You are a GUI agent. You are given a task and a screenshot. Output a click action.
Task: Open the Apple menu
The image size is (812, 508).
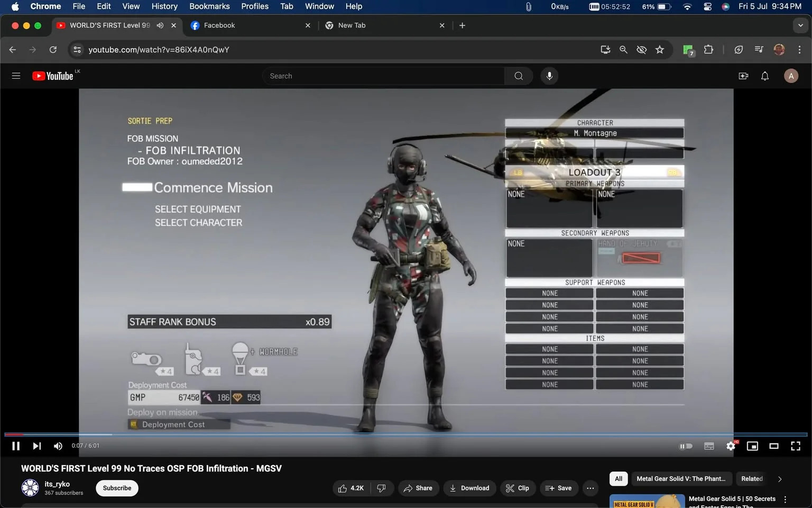(15, 6)
